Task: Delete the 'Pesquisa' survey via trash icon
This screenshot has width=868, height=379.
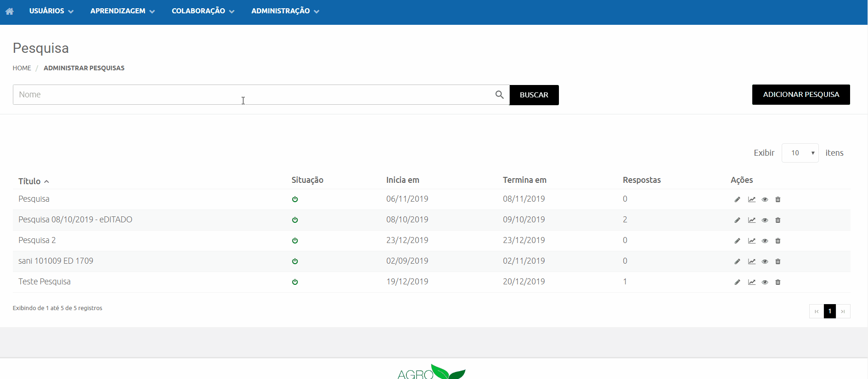Action: (778, 199)
